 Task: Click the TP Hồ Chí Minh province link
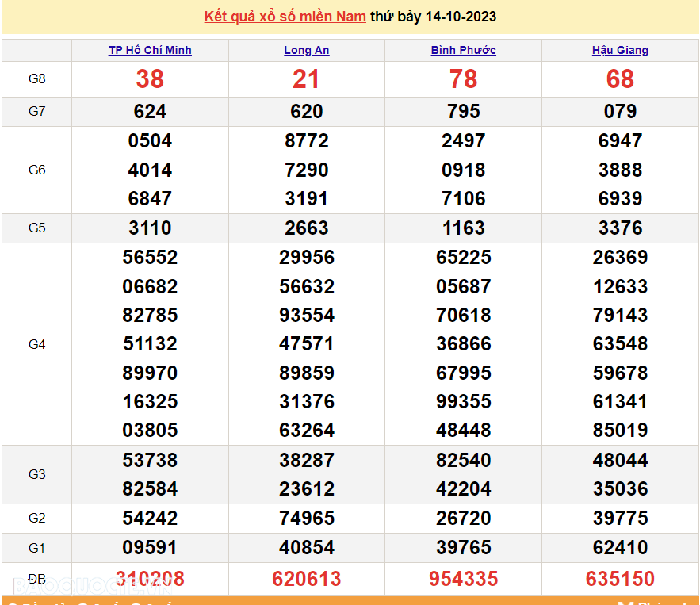[x=150, y=50]
